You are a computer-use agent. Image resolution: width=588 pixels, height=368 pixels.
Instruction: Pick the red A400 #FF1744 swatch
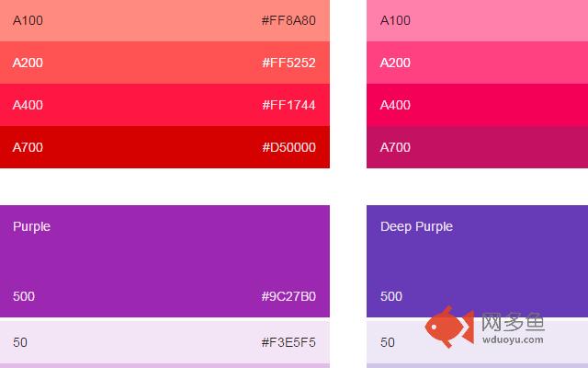tap(164, 105)
